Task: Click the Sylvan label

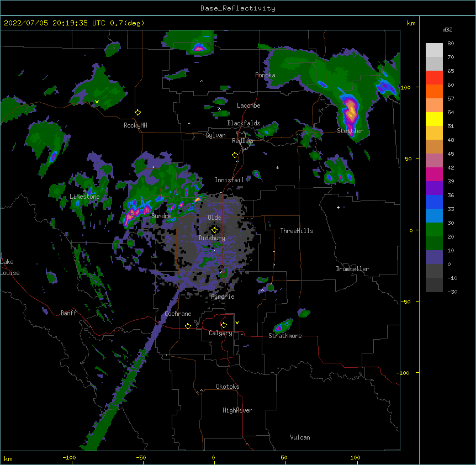Action: click(x=215, y=135)
